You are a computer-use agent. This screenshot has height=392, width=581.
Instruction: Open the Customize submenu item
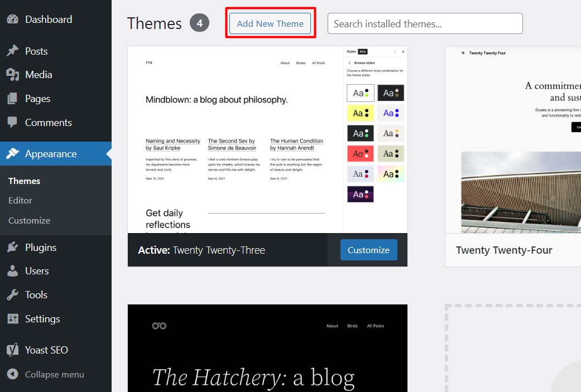(29, 220)
